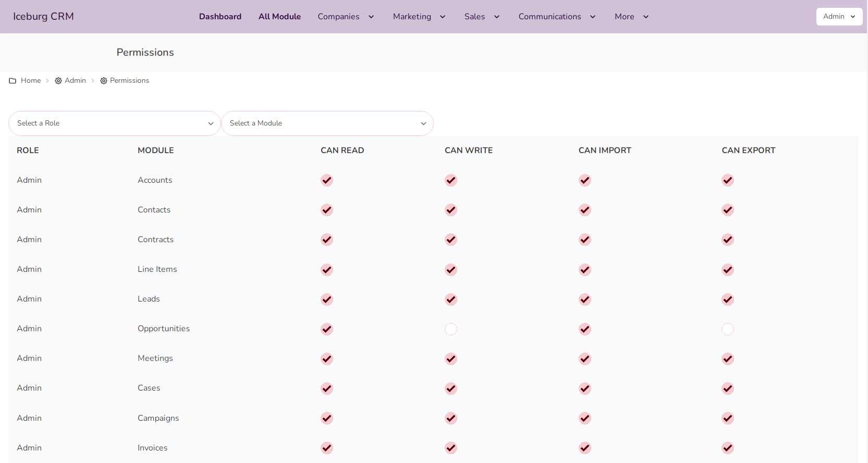868x463 pixels.
Task: Click the chevron next to Sales
Action: (497, 17)
